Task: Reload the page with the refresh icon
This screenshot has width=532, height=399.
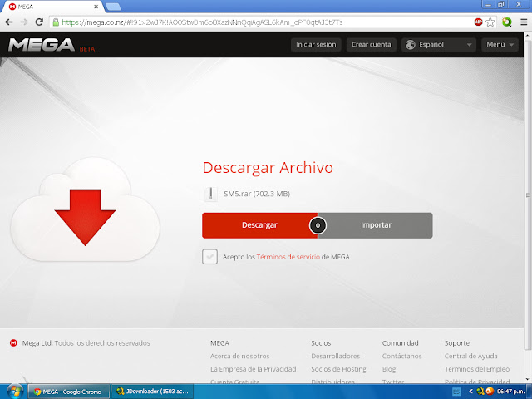Action: pos(39,22)
